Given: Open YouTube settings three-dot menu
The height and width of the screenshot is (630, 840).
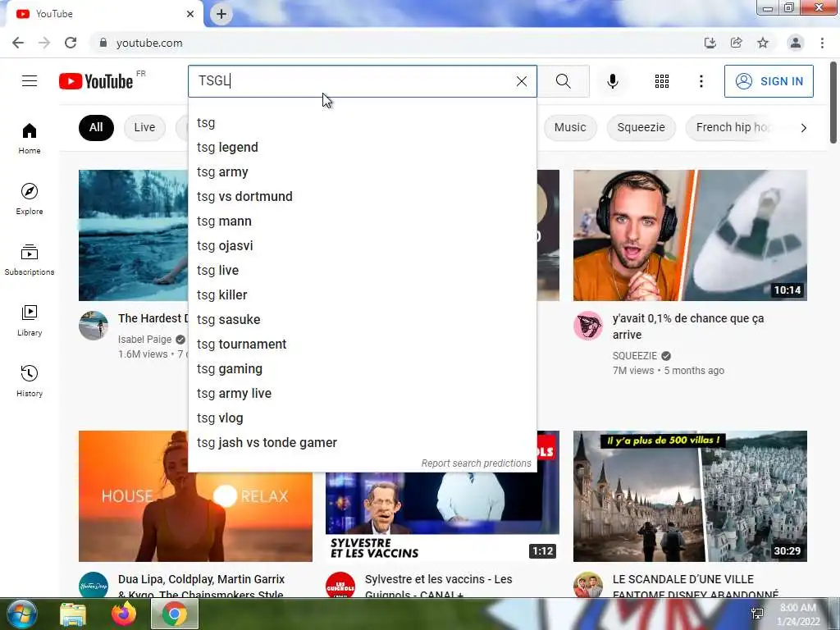Looking at the screenshot, I should pos(701,81).
